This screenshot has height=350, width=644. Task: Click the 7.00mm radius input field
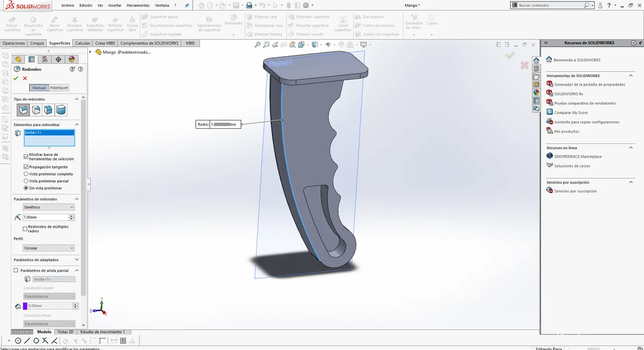click(x=45, y=217)
